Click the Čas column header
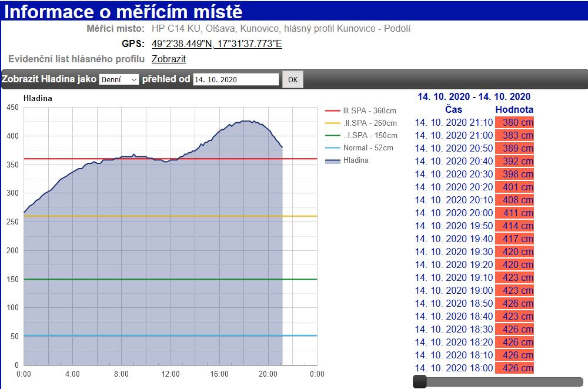 coord(454,109)
